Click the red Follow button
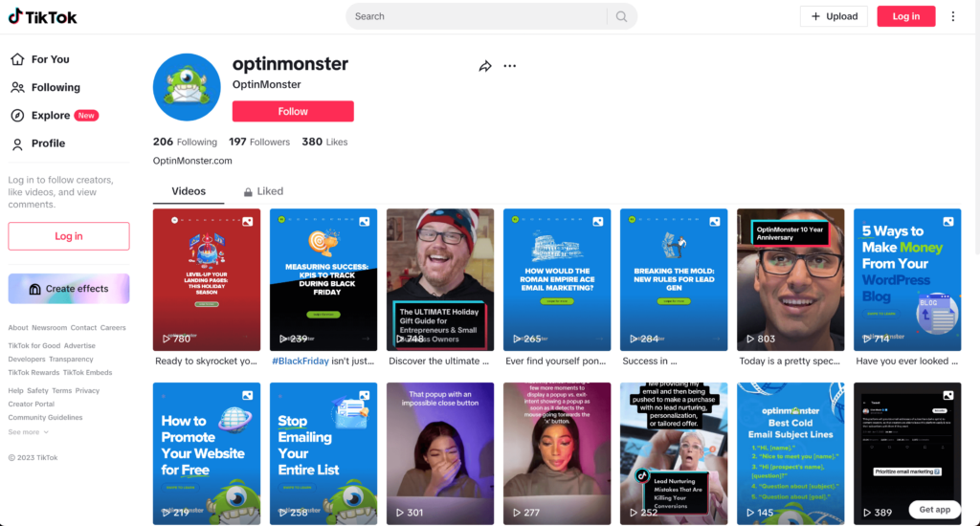Image resolution: width=980 pixels, height=526 pixels. (x=293, y=111)
